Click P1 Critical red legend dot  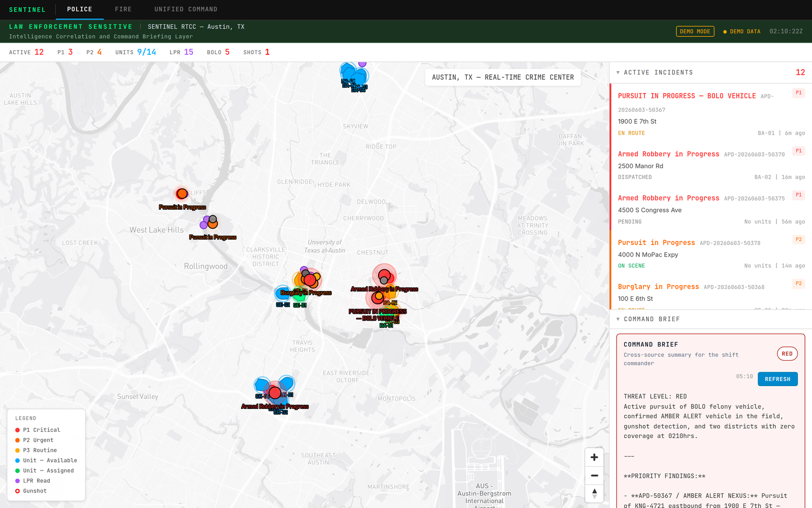pos(17,430)
